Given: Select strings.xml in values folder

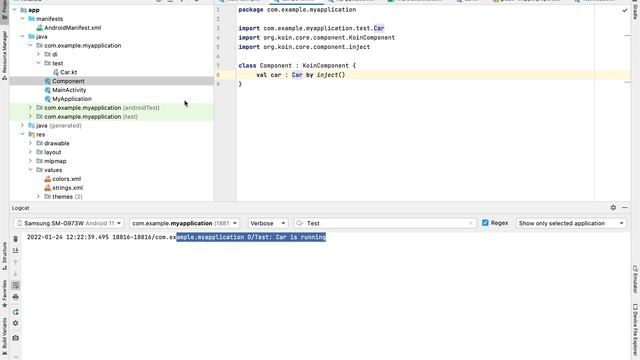Looking at the screenshot, I should click(x=67, y=188).
